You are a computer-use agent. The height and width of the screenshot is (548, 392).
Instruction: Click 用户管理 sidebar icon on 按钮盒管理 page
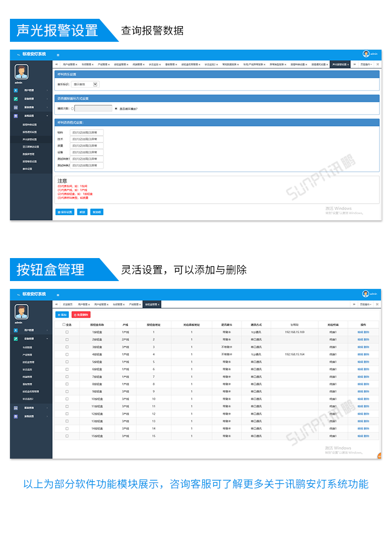16,330
